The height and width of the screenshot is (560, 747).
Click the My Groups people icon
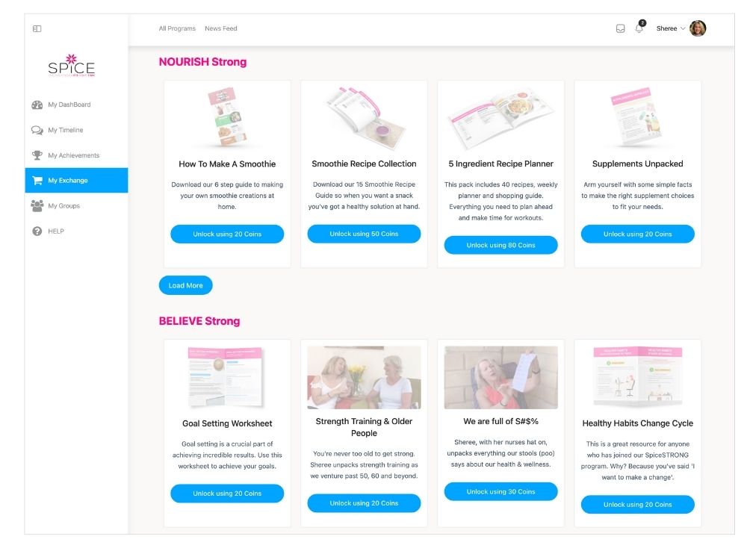(x=37, y=206)
